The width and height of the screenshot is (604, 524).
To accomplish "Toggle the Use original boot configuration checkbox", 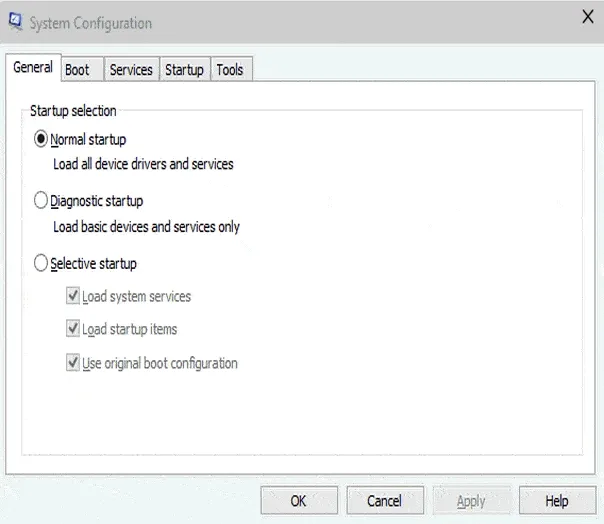I will click(x=72, y=363).
